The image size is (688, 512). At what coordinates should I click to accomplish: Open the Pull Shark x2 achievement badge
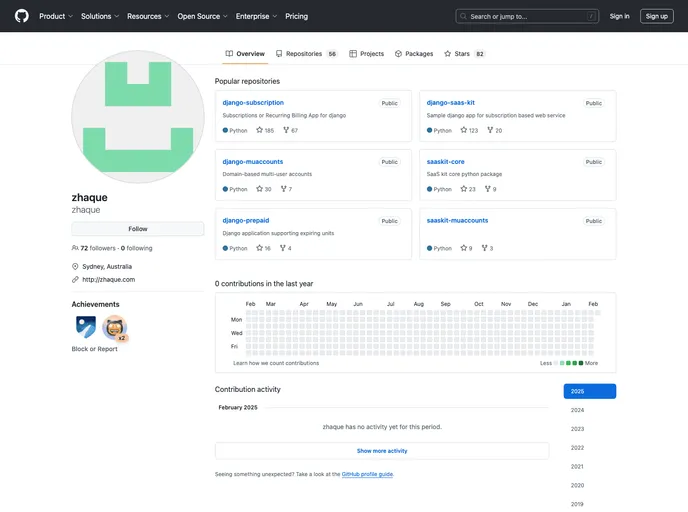(115, 328)
